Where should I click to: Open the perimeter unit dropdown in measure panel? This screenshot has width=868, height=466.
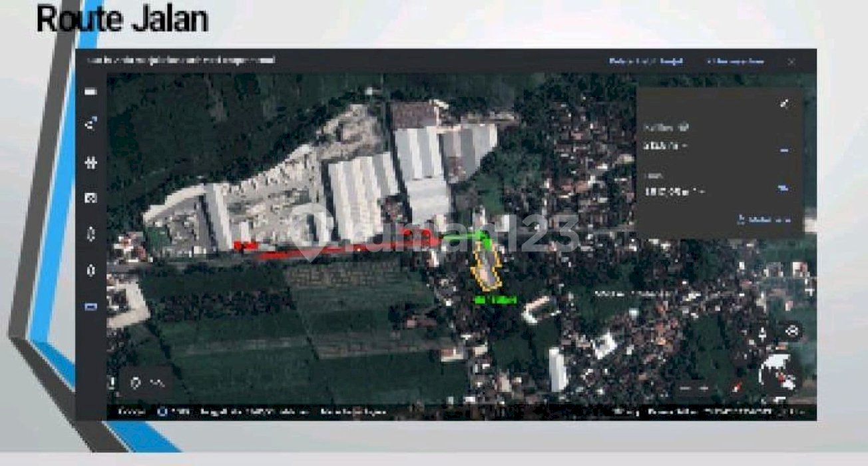point(785,150)
